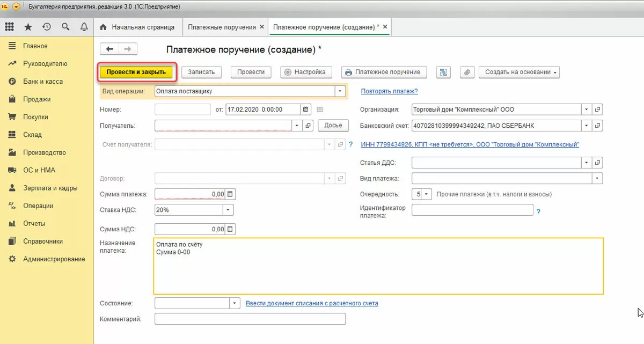Open the main menu orange arrow button

coord(16,7)
